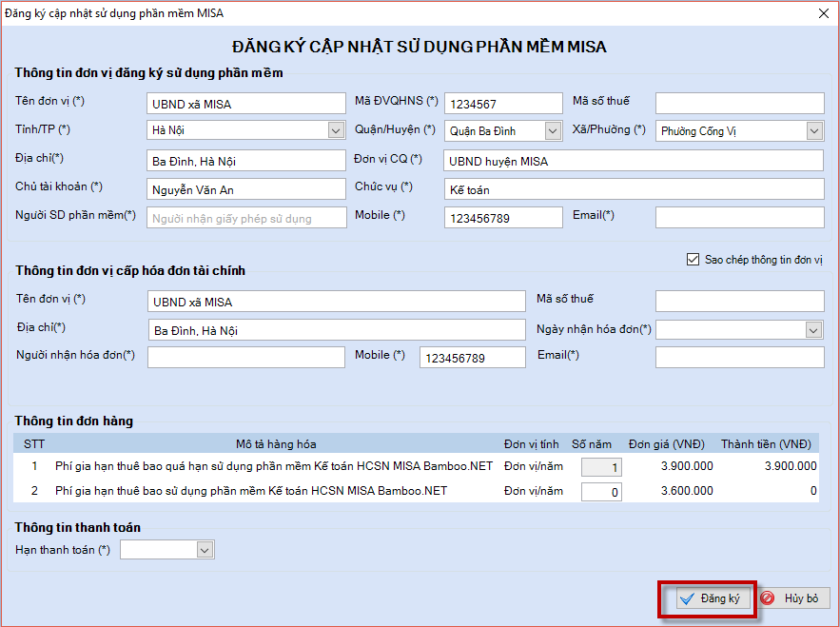Edit the Số năm field for order row 2

coord(601,492)
